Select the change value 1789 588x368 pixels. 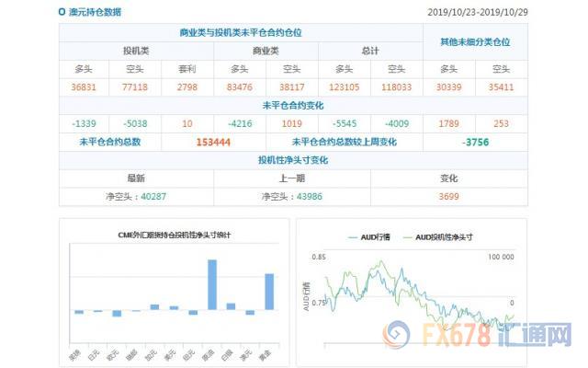(x=449, y=123)
